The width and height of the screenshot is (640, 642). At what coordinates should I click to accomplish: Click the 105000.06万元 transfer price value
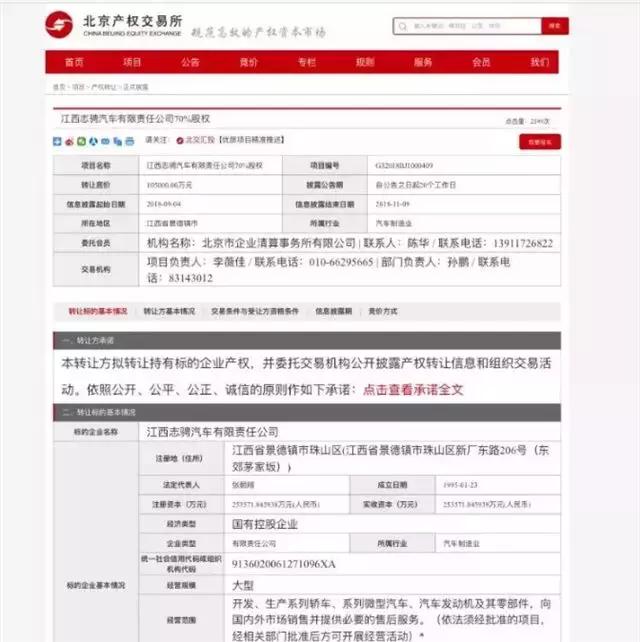coord(169,185)
